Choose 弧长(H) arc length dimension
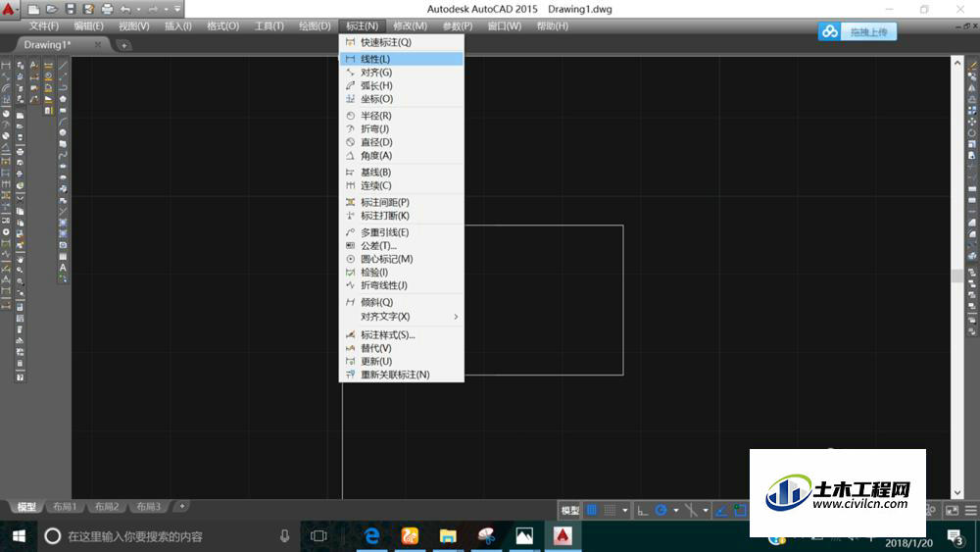980x552 pixels. point(401,85)
